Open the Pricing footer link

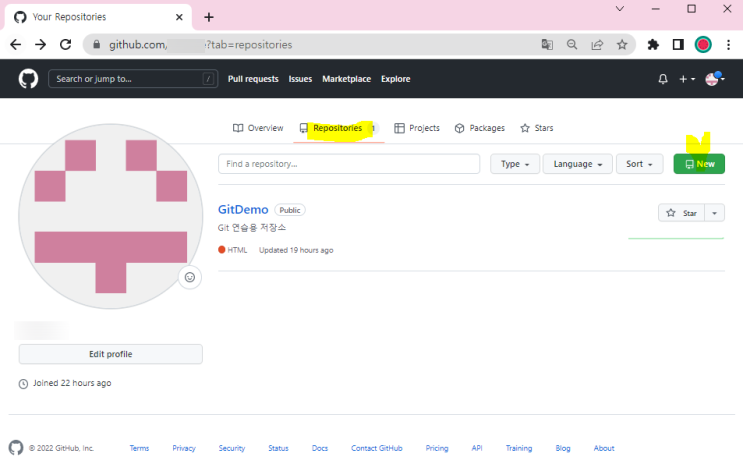pos(437,448)
